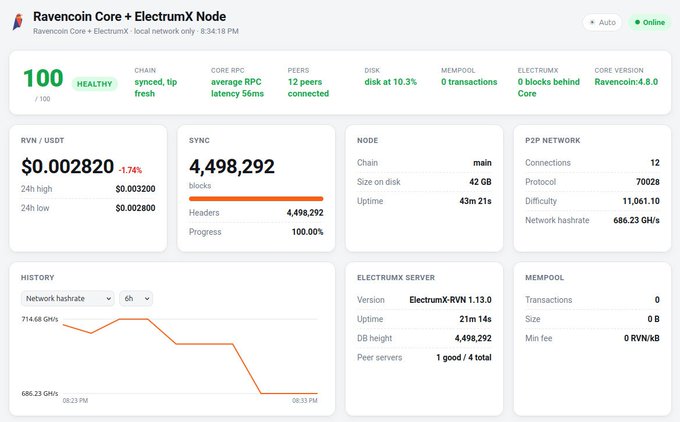Screen dimensions: 680x422
Task: Click ElectrumX uptime value 21m 14s
Action: (x=475, y=319)
